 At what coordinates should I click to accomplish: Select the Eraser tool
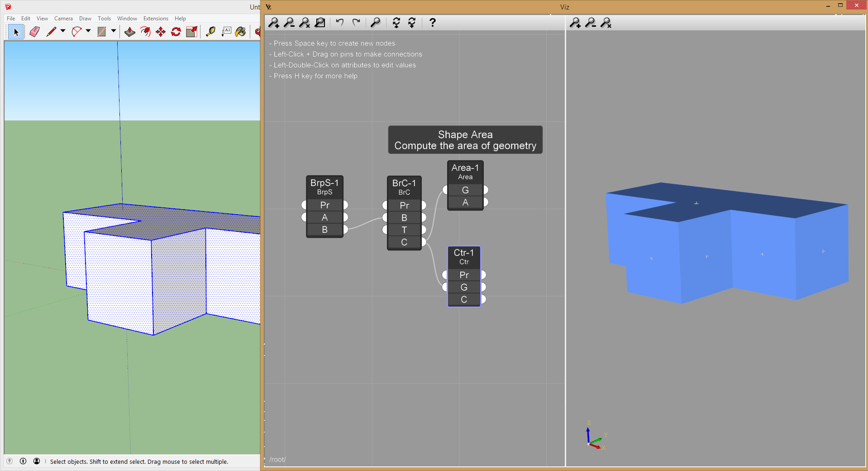pos(34,32)
